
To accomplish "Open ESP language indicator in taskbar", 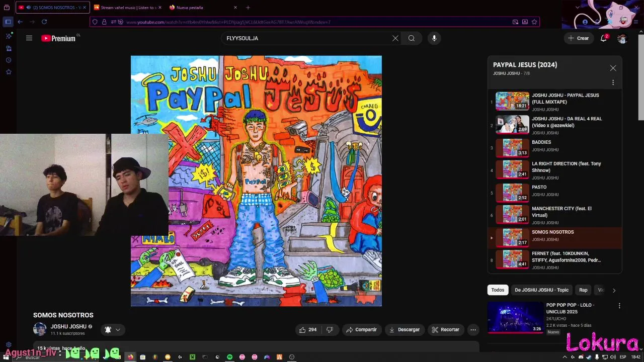I will point(623,357).
